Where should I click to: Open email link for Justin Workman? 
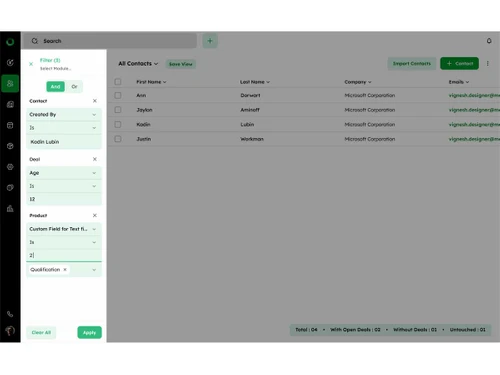pyautogui.click(x=474, y=139)
